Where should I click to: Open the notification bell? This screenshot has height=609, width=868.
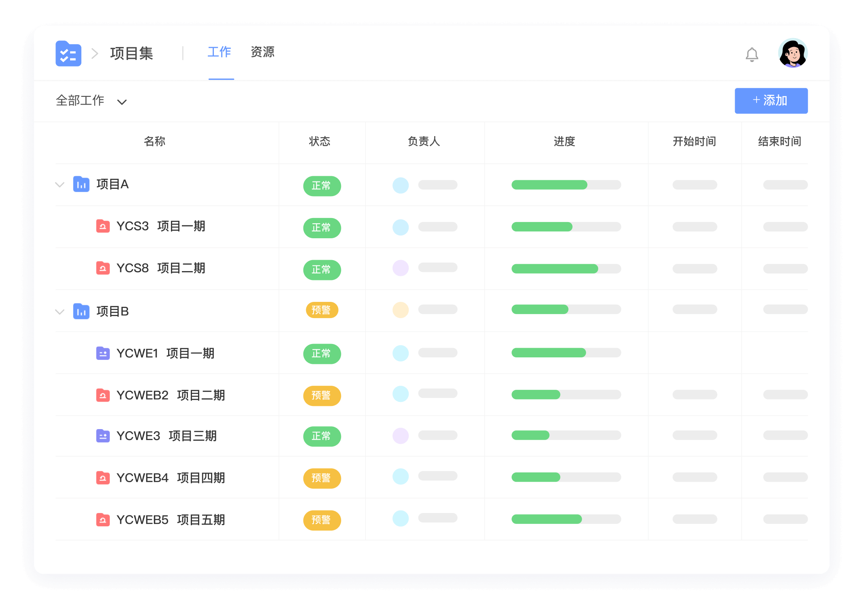tap(753, 54)
